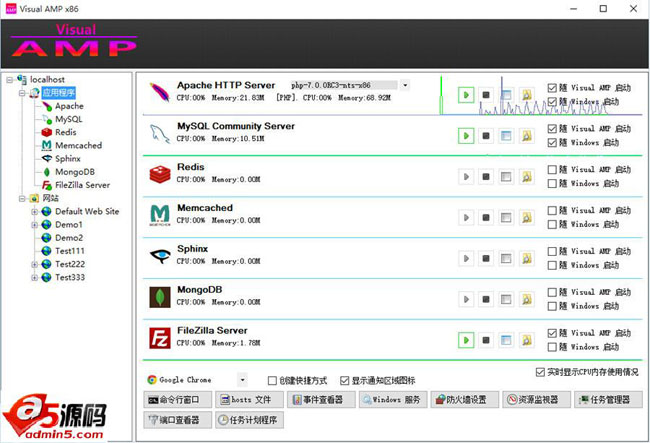
Task: Enable Memcached start with Visual AMP
Action: [x=552, y=211]
